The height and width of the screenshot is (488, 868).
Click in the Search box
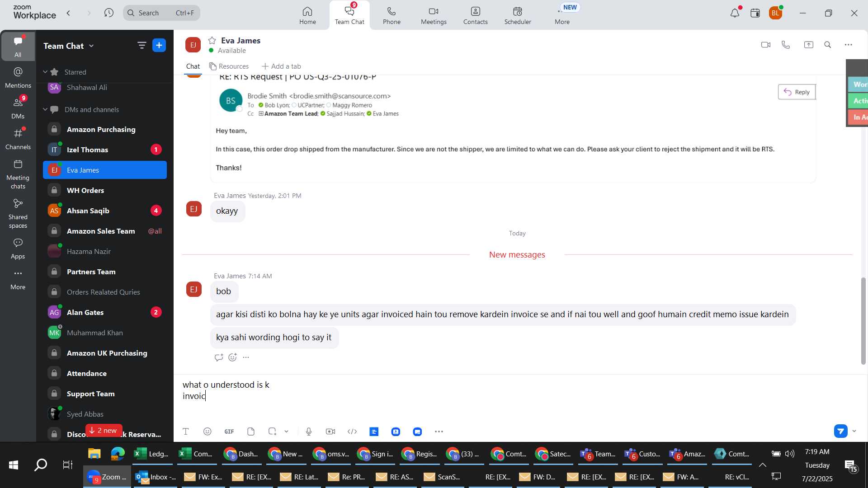point(161,13)
